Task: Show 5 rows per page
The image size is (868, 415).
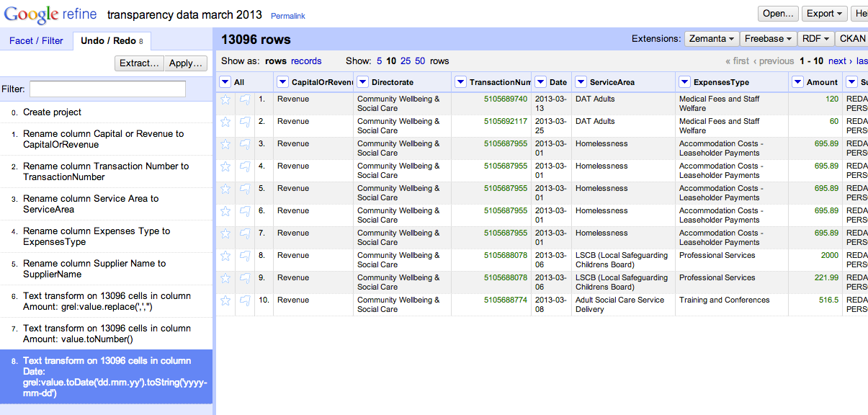Action: 379,61
